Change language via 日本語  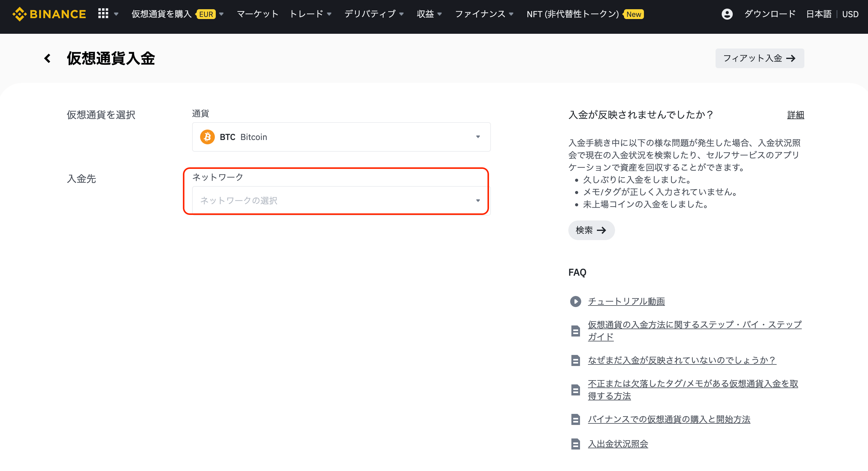(819, 14)
